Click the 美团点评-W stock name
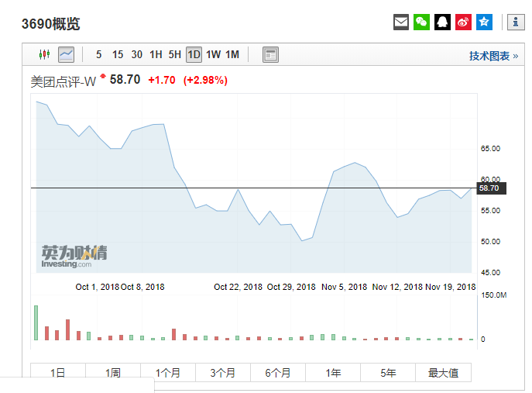Image resolution: width=532 pixels, height=393 pixels. [x=63, y=81]
